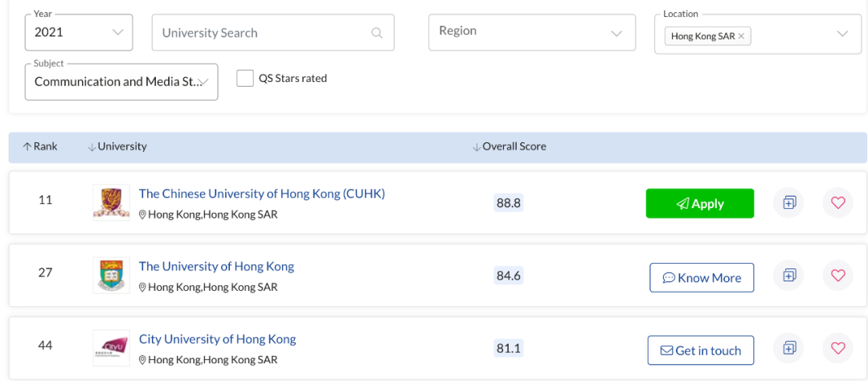Remove the Hong Kong SAR location tag
Viewport: 868px width, 381px height.
741,36
